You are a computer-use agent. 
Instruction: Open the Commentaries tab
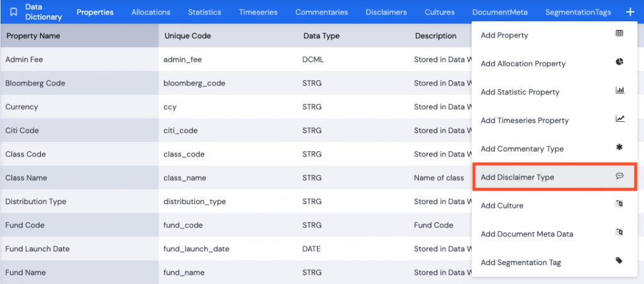321,13
